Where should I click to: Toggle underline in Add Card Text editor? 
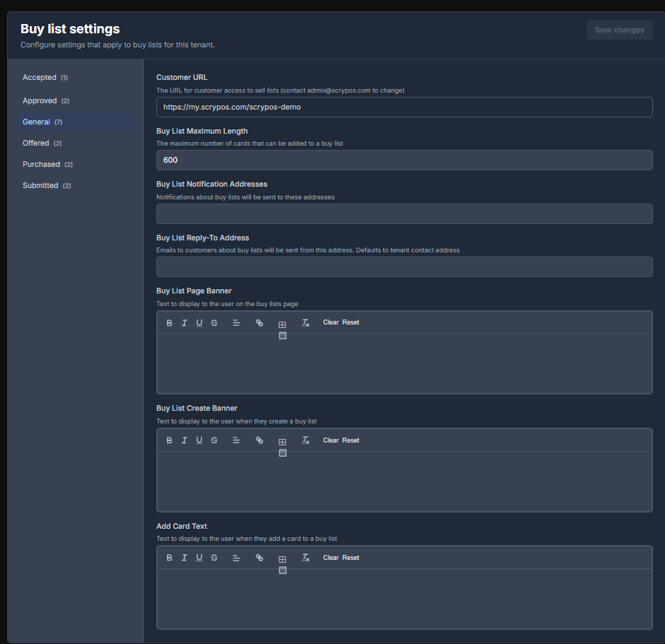click(x=199, y=558)
